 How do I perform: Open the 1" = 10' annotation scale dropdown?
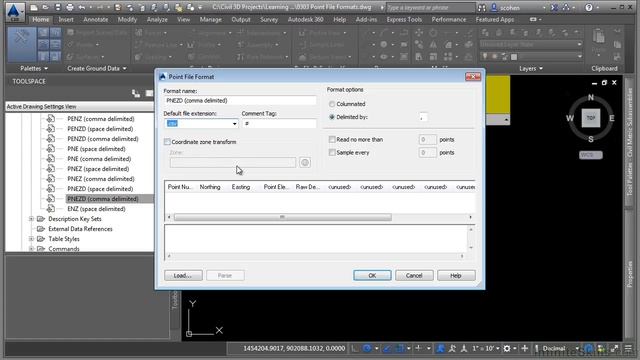tap(486, 349)
